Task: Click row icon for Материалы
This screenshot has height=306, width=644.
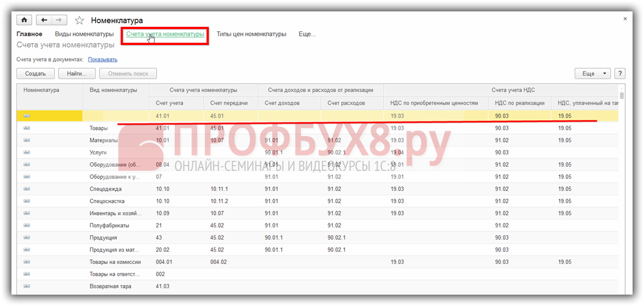Action: 27,140
